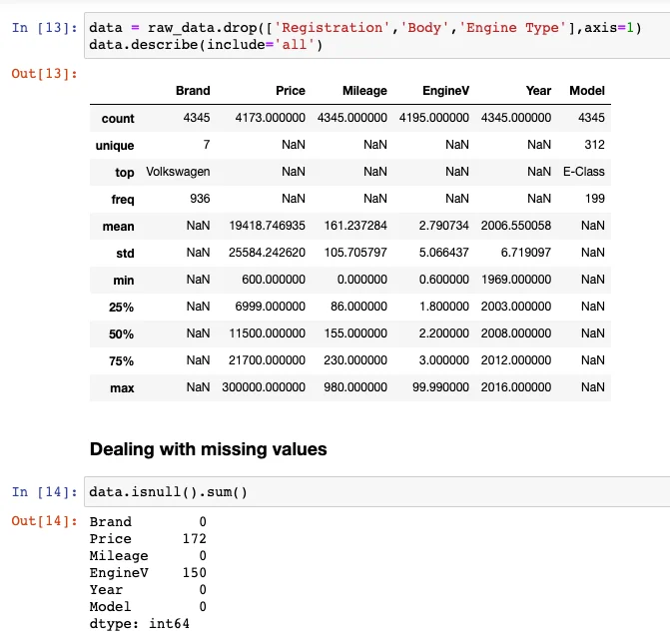The image size is (670, 644).
Task: Select the In [14] cell prompt
Action: pyautogui.click(x=42, y=492)
